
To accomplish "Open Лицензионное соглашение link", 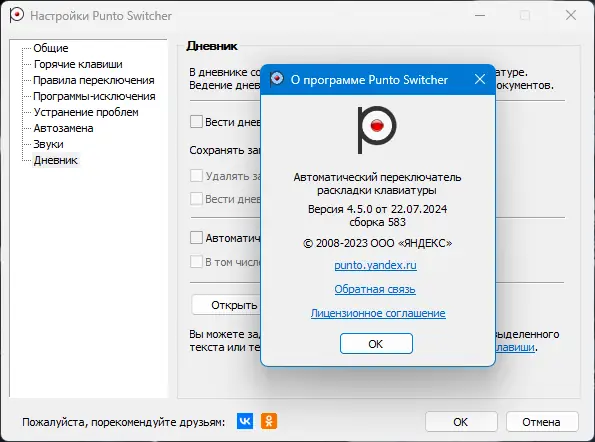I will pos(378,313).
